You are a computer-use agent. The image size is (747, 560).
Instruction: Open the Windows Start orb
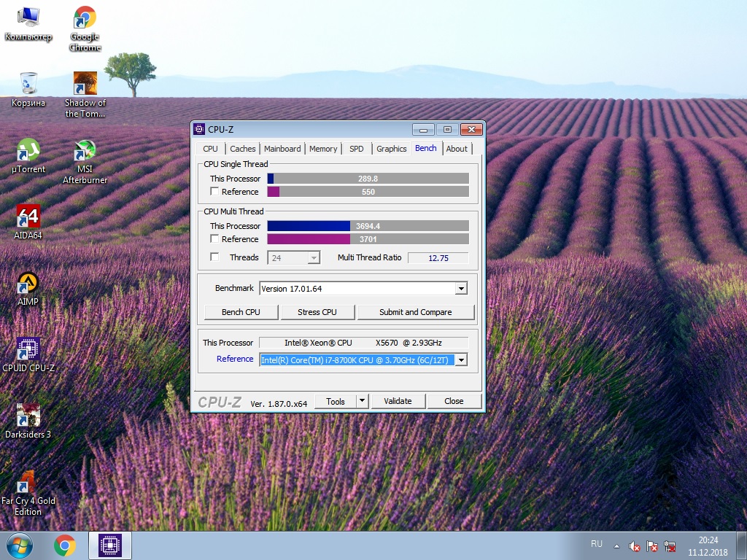click(x=20, y=545)
